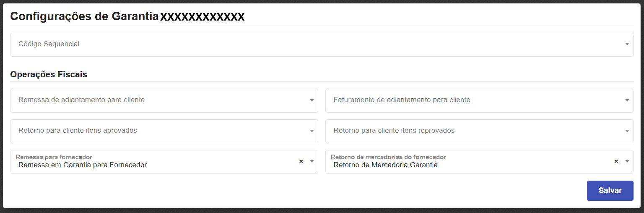Screen dimensions: 644x213
Task: Expand the Código Sequencial dropdown arrow
Action: click(627, 44)
